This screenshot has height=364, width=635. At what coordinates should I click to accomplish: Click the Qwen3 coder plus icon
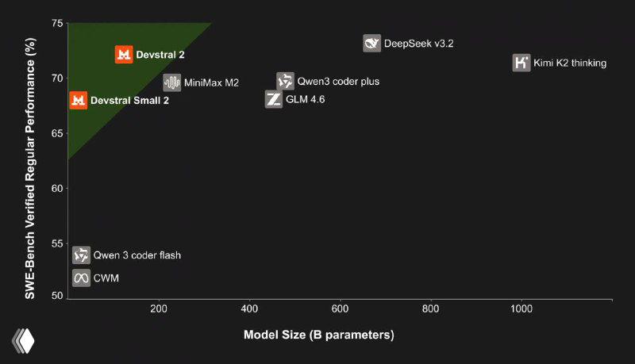point(286,81)
